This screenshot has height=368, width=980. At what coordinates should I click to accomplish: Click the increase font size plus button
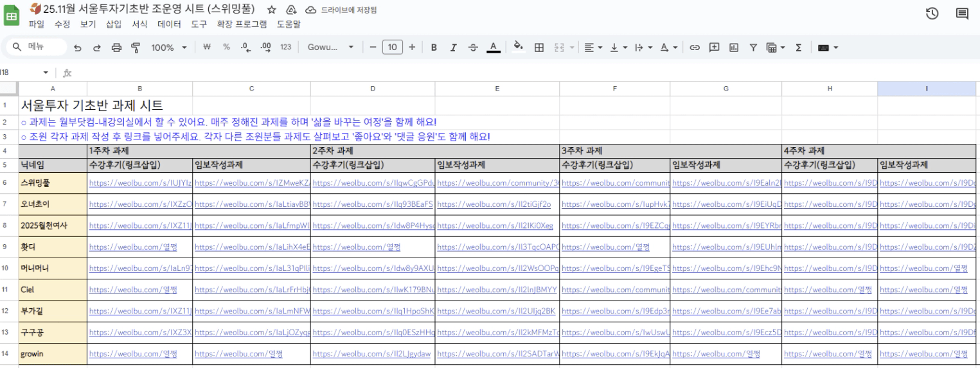[412, 48]
